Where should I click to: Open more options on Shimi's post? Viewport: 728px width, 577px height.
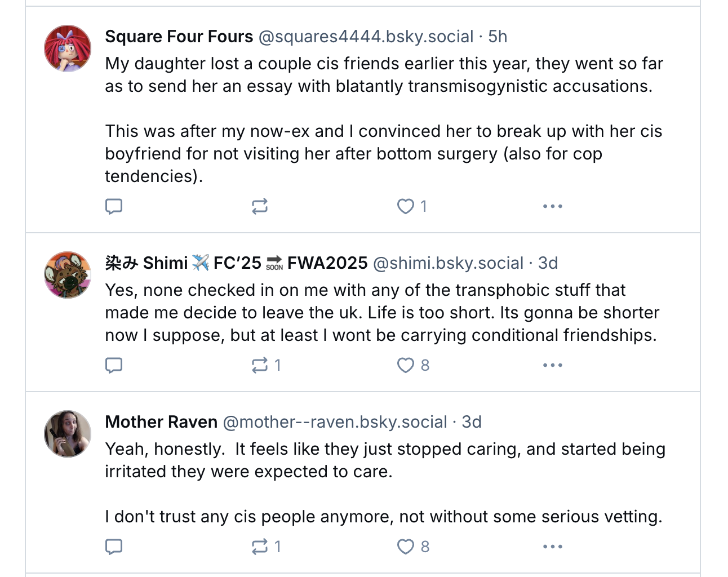pyautogui.click(x=552, y=366)
